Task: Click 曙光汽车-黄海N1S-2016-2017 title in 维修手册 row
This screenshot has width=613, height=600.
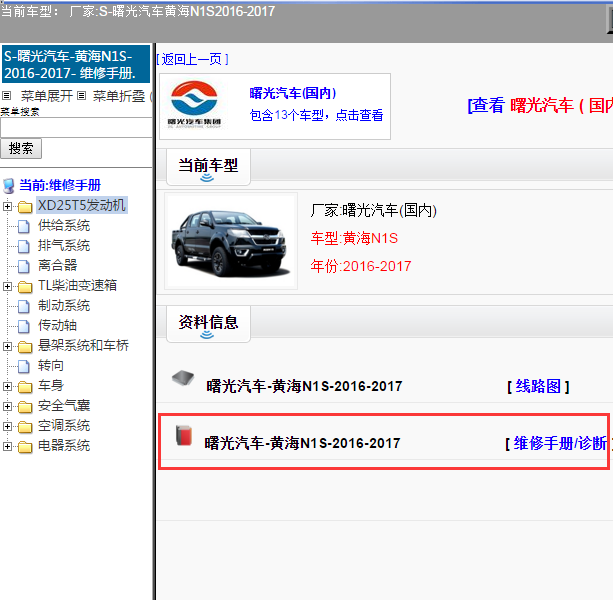Action: 302,444
